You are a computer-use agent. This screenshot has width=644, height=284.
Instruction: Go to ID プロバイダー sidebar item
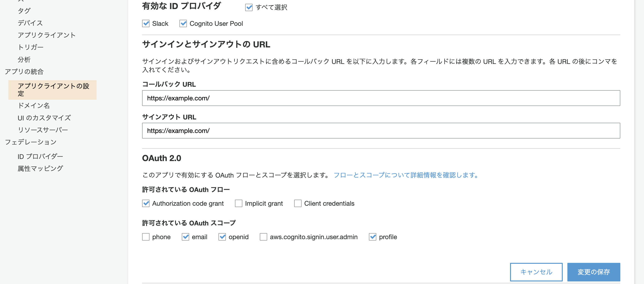coord(40,156)
